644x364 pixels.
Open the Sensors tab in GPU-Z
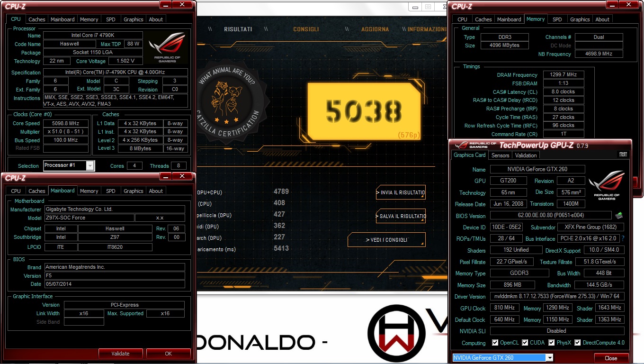(x=500, y=155)
